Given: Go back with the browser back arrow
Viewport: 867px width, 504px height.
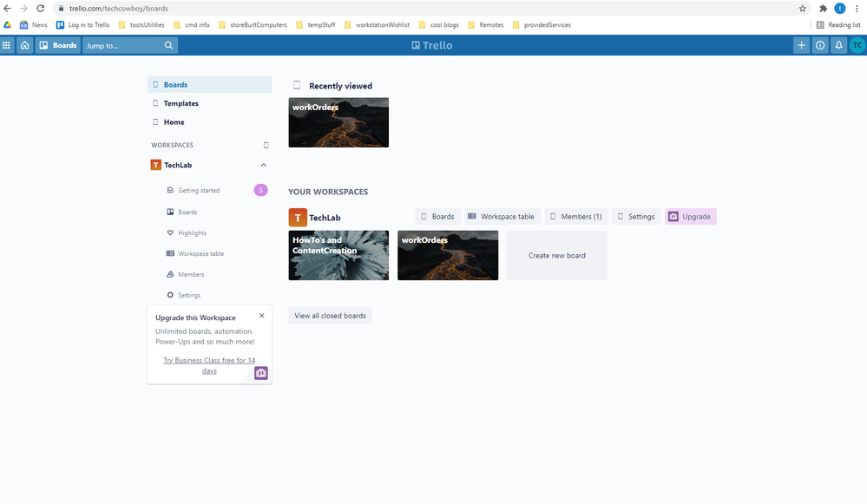Looking at the screenshot, I should (x=7, y=9).
